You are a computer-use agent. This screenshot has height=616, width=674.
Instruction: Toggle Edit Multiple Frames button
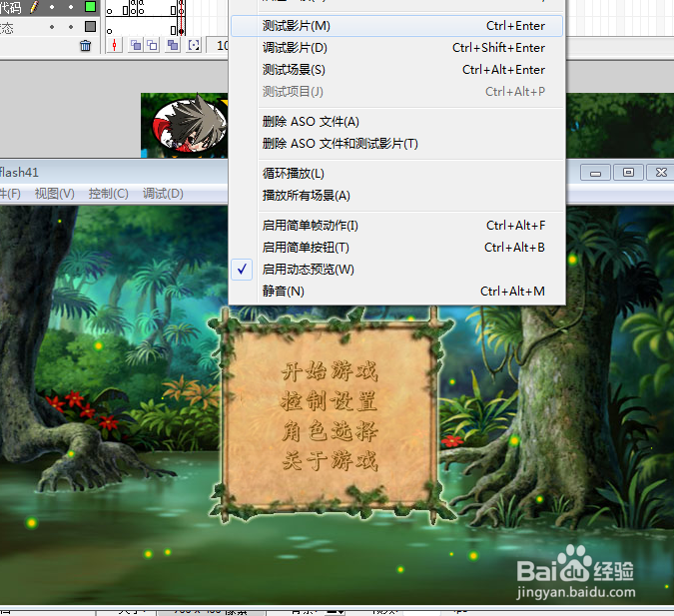pos(173,45)
